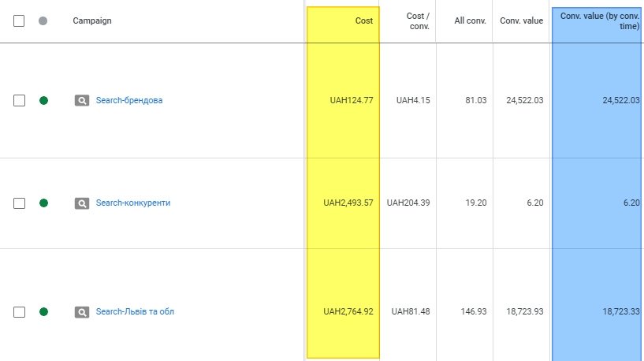
Task: Select checkbox for Search-брендова row
Action: pyautogui.click(x=19, y=101)
